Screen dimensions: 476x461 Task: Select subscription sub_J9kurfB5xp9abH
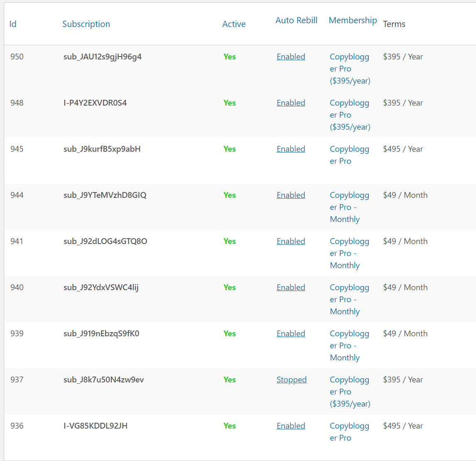coord(102,150)
